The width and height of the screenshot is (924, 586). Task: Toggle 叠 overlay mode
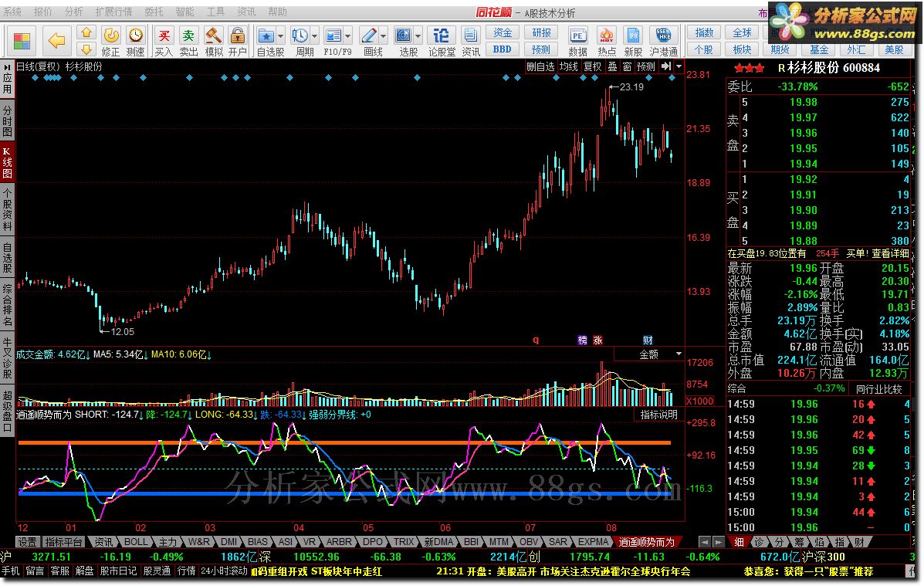pos(613,66)
